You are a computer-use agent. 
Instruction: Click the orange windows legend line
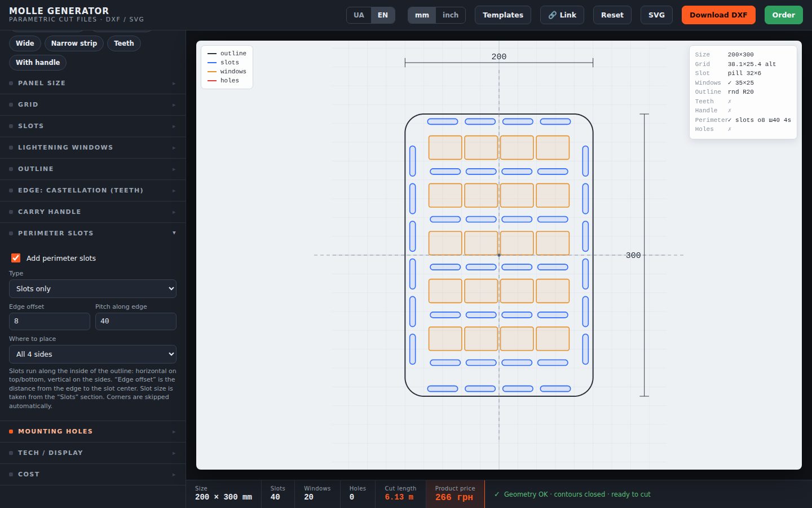(x=212, y=72)
